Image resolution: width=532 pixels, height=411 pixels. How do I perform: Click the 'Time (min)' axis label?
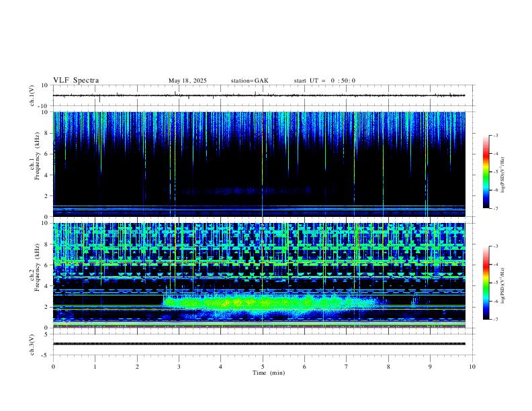(x=269, y=373)
